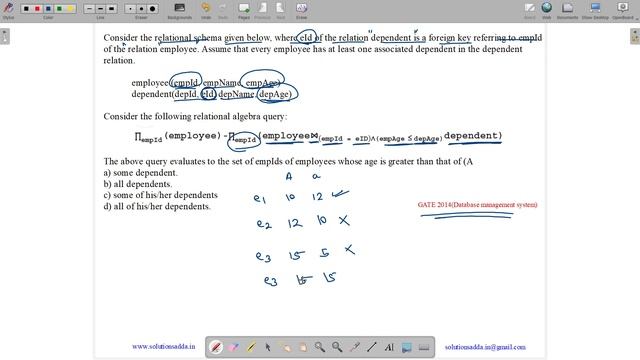Click the dependent(depId, eId, depName, depAge) schema line
This screenshot has height=360, width=640.
212,94
